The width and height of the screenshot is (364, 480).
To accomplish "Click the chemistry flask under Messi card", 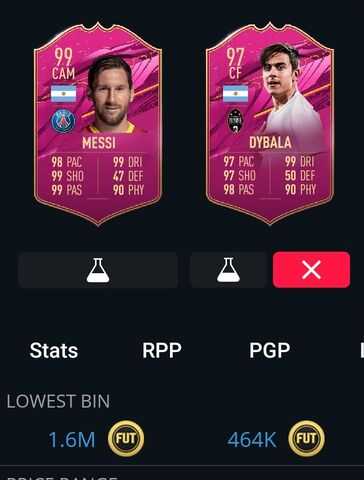I will pos(98,270).
